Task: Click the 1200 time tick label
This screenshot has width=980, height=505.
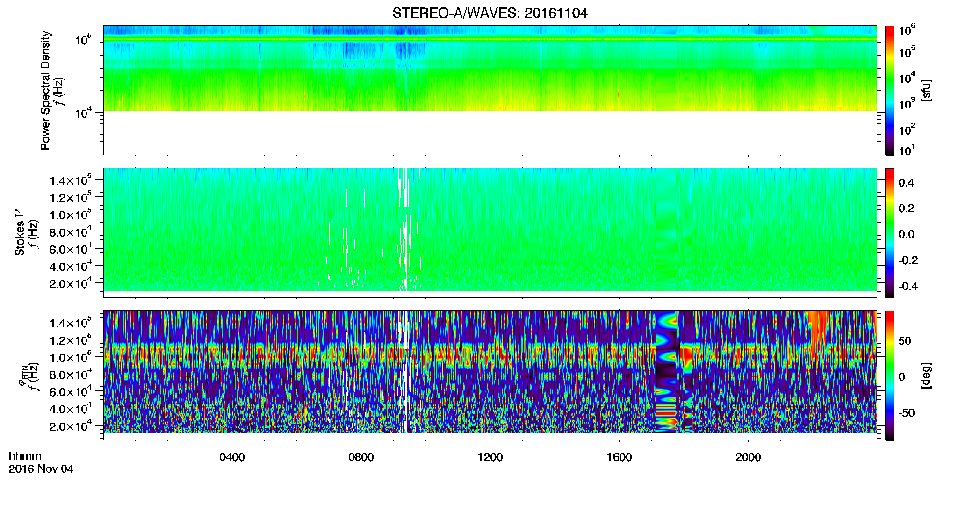Action: coord(490,457)
